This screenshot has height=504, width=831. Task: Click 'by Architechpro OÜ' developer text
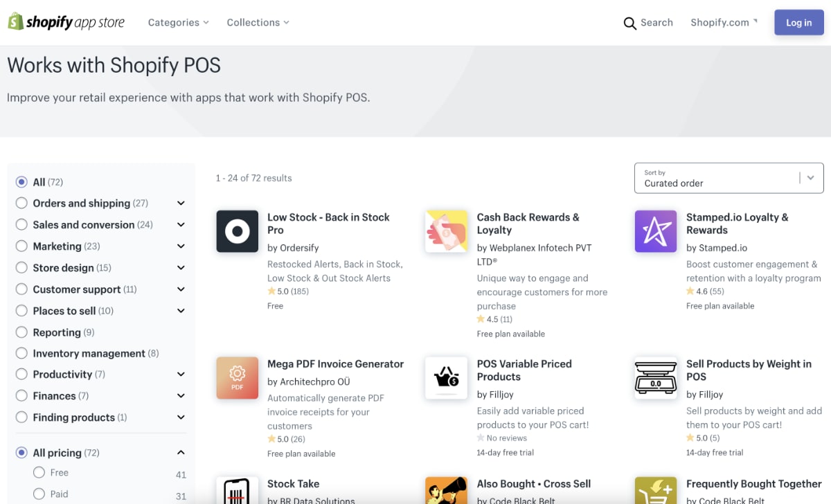(308, 381)
